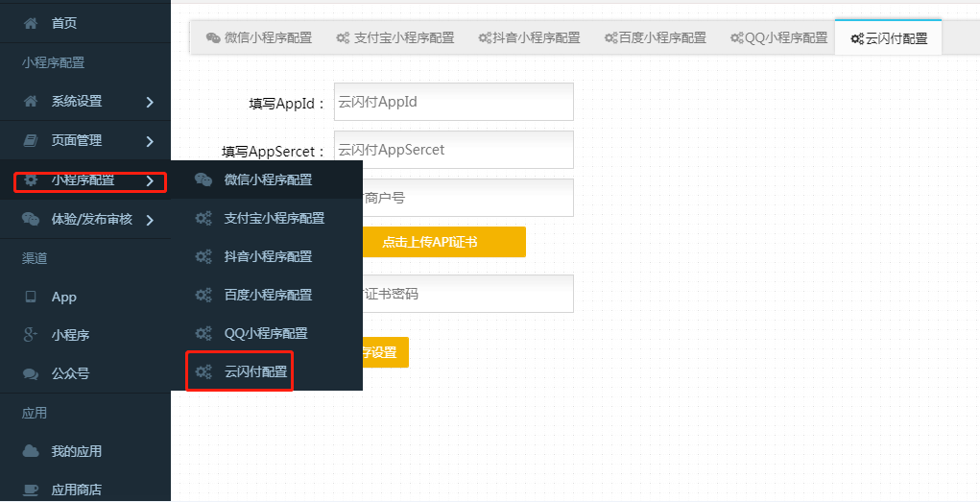Click gears icon on 云闪付配置 tab

(x=857, y=38)
